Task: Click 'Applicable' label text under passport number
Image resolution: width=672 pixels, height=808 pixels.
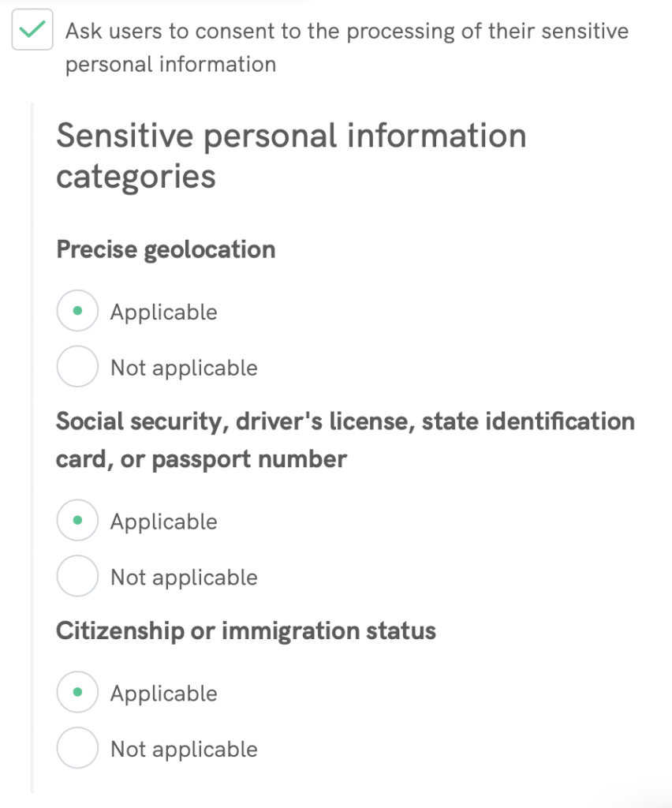Action: point(163,522)
